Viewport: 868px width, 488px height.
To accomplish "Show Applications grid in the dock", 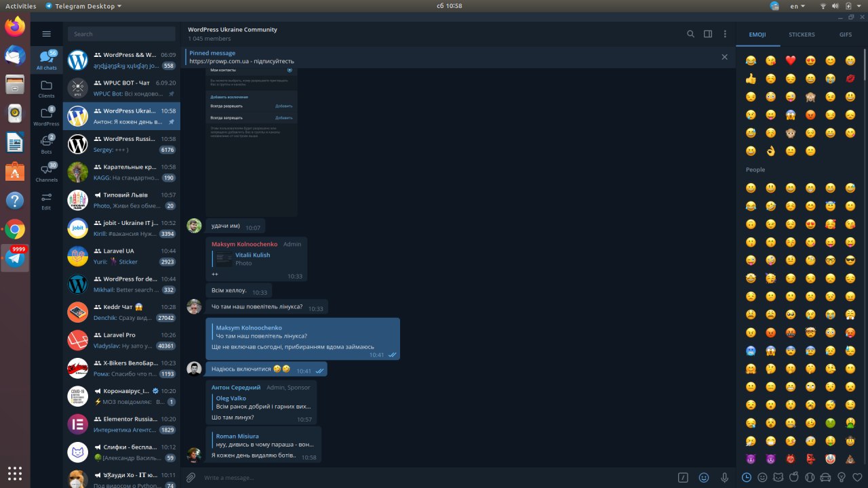I will (x=15, y=472).
